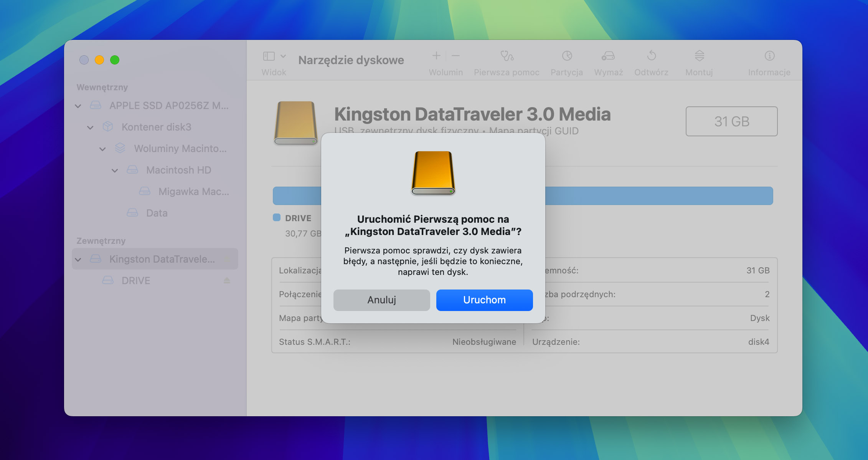Collapse the Macintosh HD tree entry
Viewport: 868px width, 460px height.
tap(115, 170)
